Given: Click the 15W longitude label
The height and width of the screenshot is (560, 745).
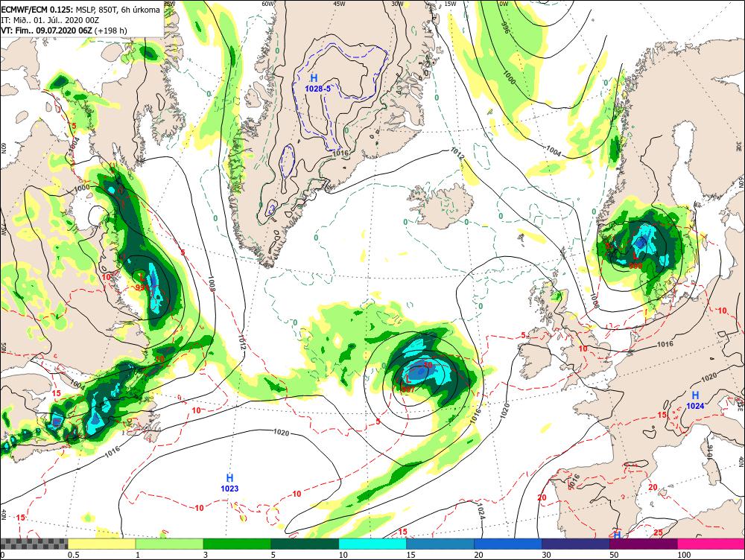Looking at the screenshot, I should pyautogui.click(x=451, y=4).
